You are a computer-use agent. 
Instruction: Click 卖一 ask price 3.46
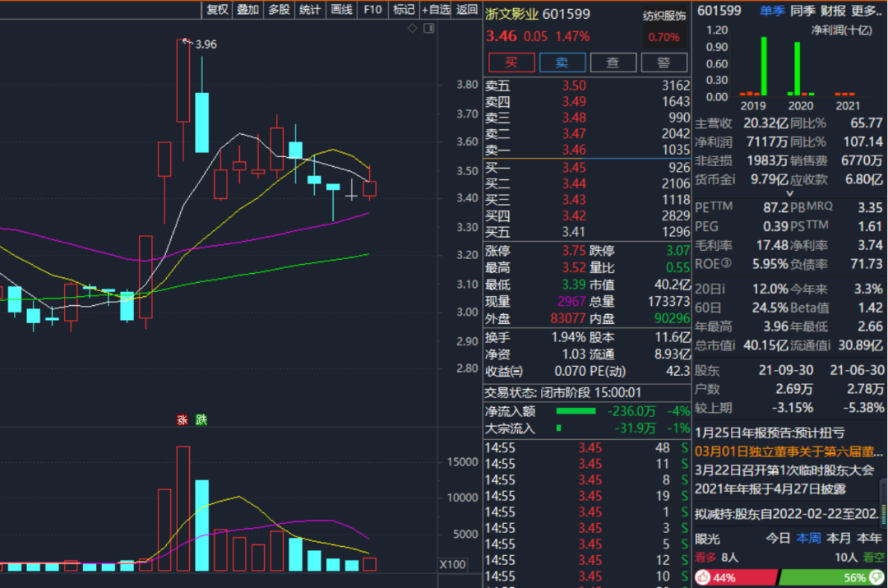point(574,150)
